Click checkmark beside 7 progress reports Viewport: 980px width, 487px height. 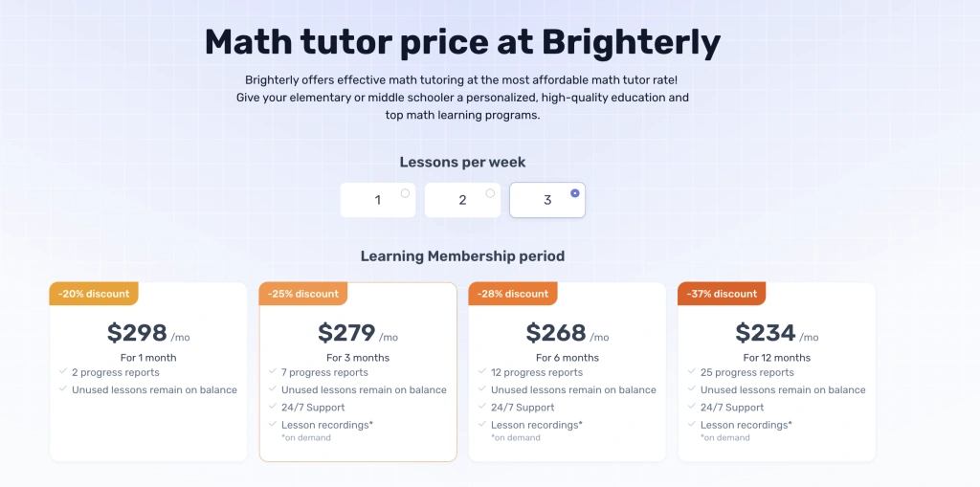pyautogui.click(x=273, y=372)
